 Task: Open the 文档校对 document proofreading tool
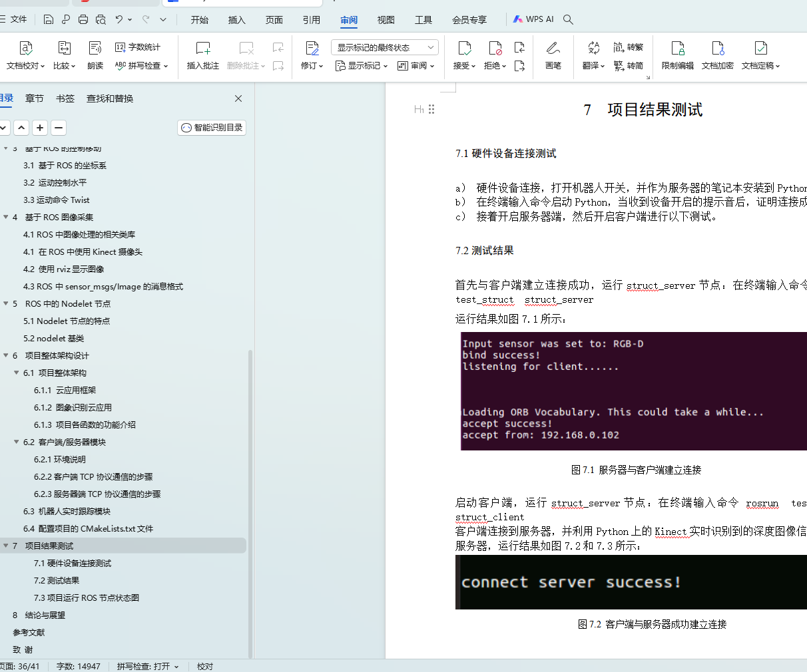click(25, 55)
